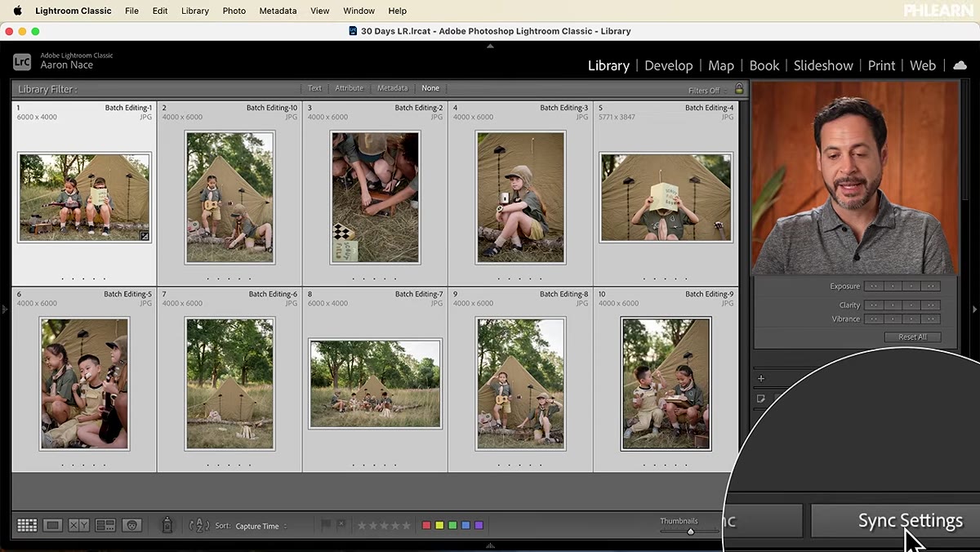Select the Batch Editing-4 thumbnail
This screenshot has width=980, height=552.
click(666, 197)
